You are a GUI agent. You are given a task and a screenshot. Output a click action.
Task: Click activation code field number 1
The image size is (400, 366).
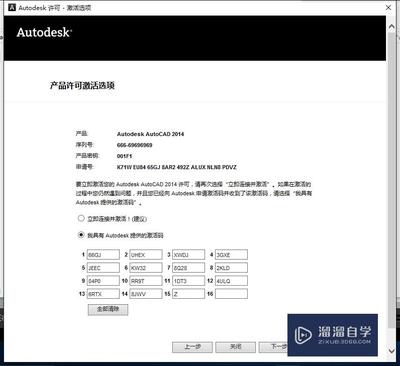pos(103,255)
